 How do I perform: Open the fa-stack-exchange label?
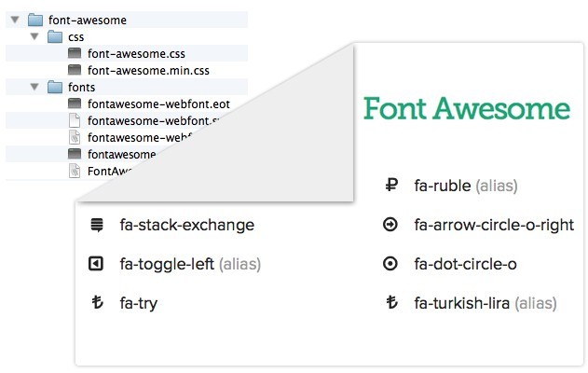[186, 225]
